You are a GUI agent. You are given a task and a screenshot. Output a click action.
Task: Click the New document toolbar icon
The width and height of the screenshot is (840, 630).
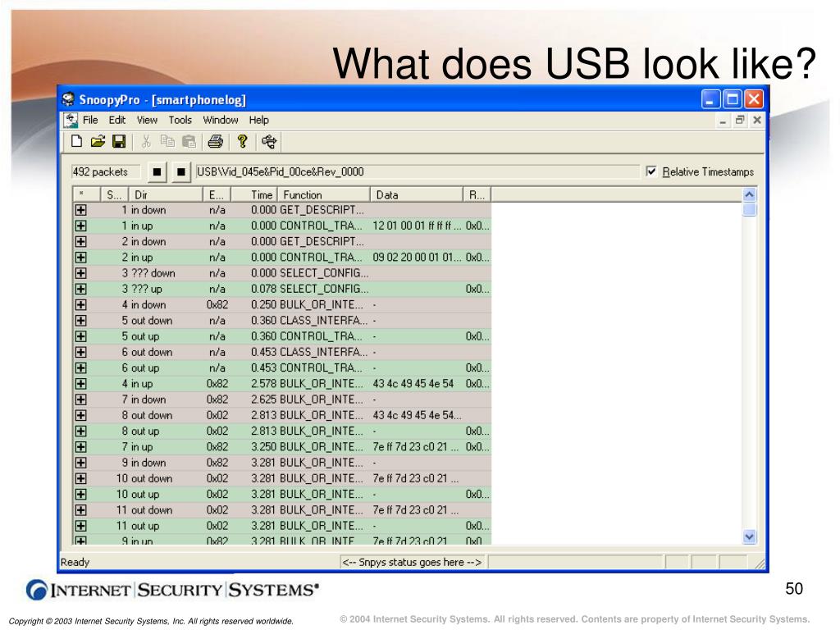coord(76,141)
